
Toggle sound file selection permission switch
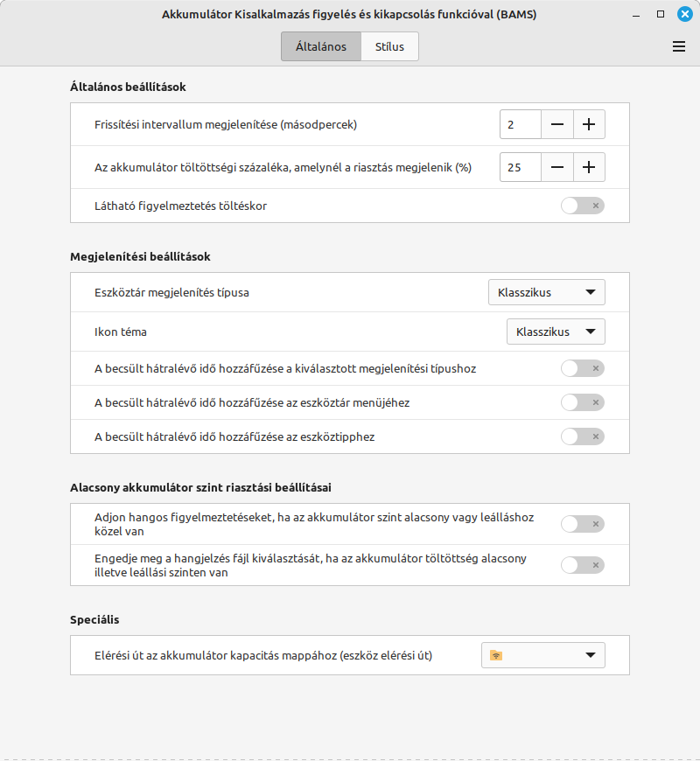coord(582,565)
